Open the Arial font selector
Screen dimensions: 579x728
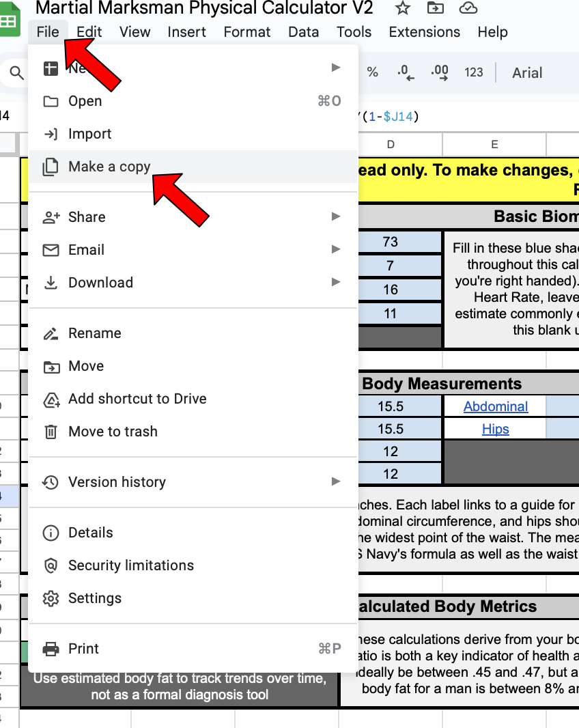pos(526,72)
